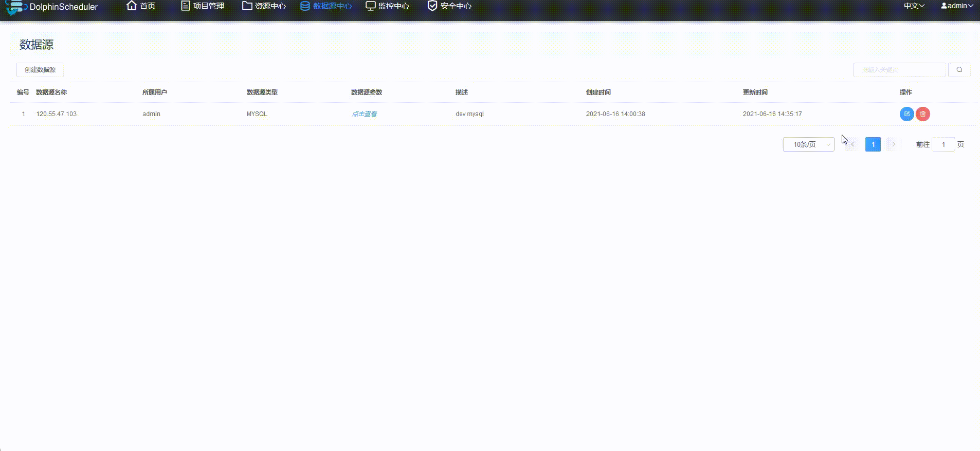Screen dimensions: 980x451
Task: Click the 数据源名称 column header
Action: coord(51,92)
